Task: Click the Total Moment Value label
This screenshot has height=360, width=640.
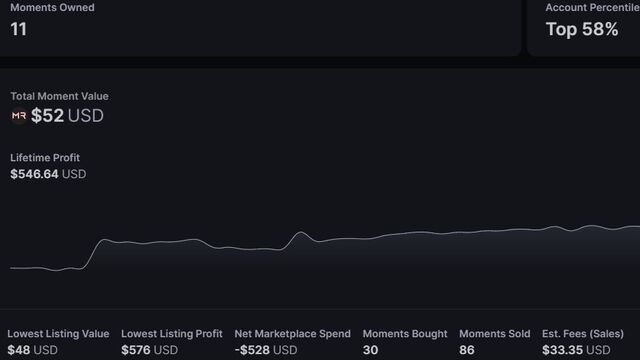Action: point(60,96)
